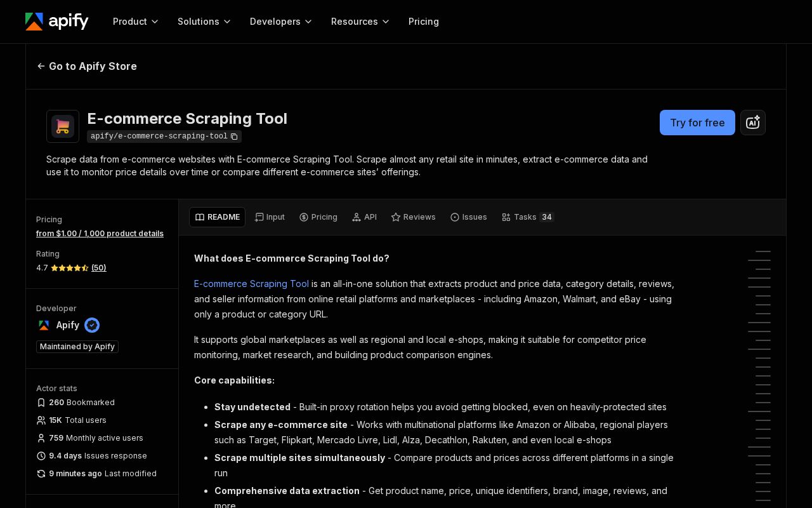Click the Scrape multiple sites simultaneously bullet
812x508 pixels.
pos(444,465)
